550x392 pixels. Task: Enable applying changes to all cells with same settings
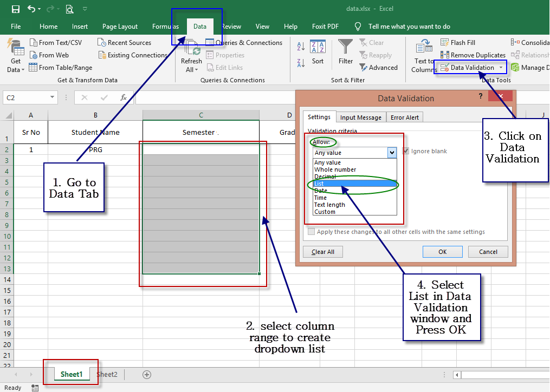[312, 231]
